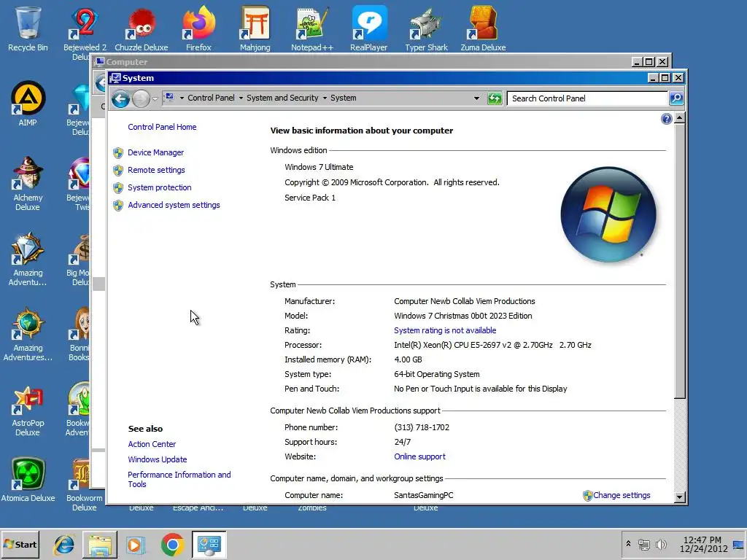Screen dimensions: 747x560
Task: Click the System breadcrumb item
Action: click(343, 98)
